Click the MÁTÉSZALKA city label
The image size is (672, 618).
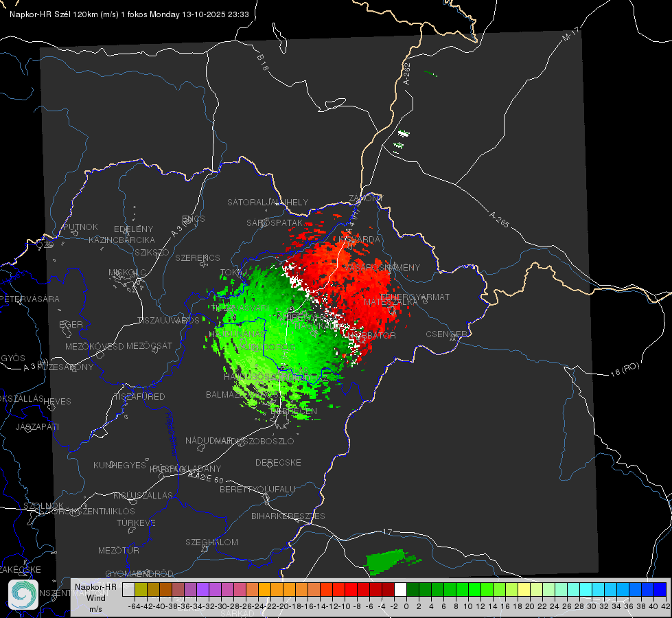pyautogui.click(x=391, y=302)
